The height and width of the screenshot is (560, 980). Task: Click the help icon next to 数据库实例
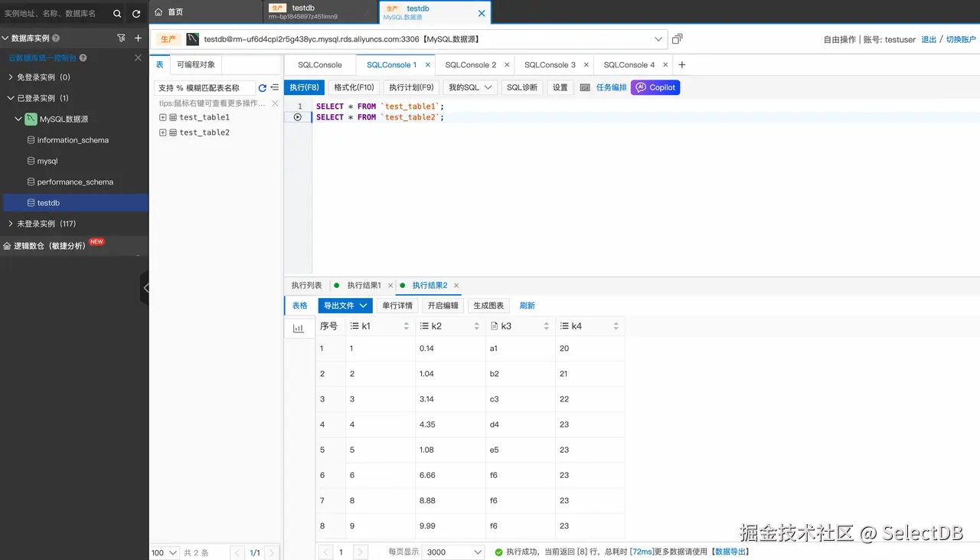[55, 38]
